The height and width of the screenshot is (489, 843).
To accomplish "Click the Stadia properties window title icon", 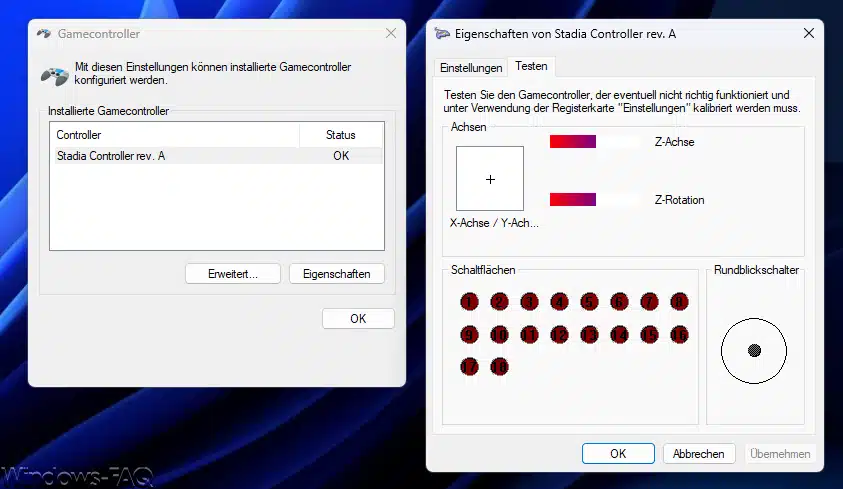I will click(x=442, y=34).
